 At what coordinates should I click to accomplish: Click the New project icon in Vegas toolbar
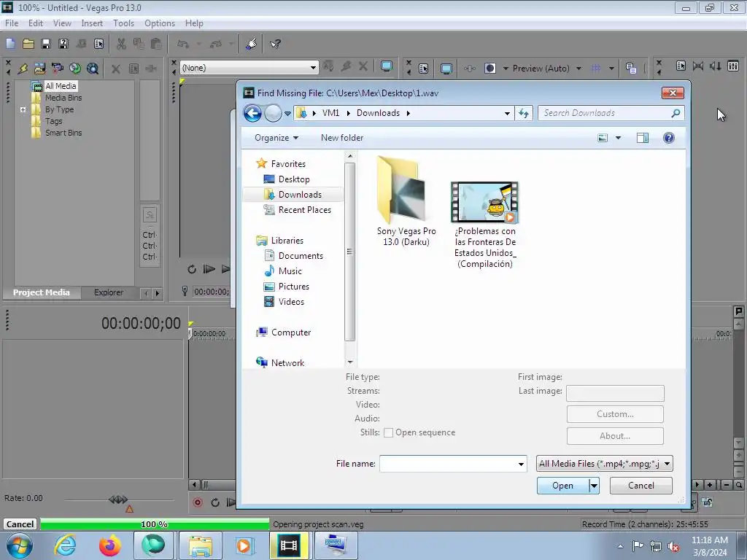(10, 44)
